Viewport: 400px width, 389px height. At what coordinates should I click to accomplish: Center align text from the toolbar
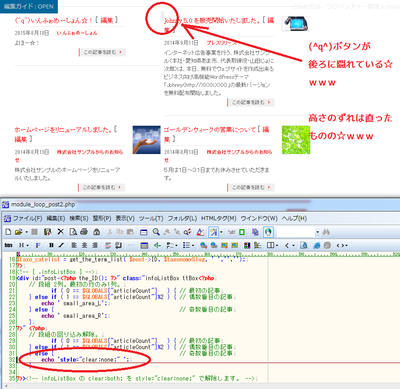85,246
